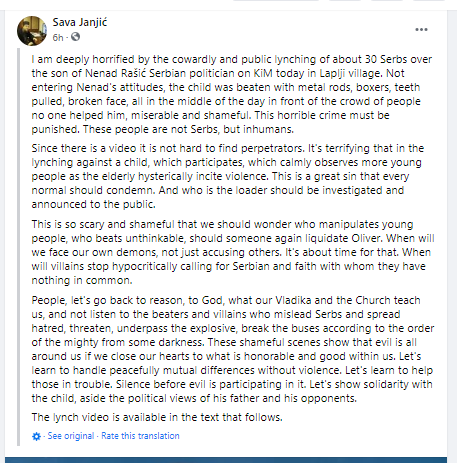Visit Sava Janjić's profile name link

(x=80, y=23)
